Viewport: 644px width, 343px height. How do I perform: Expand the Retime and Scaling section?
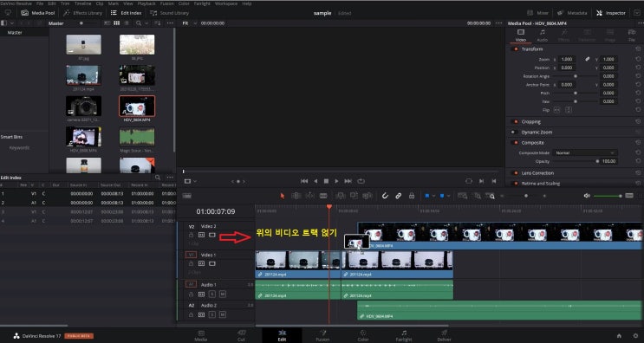point(541,184)
